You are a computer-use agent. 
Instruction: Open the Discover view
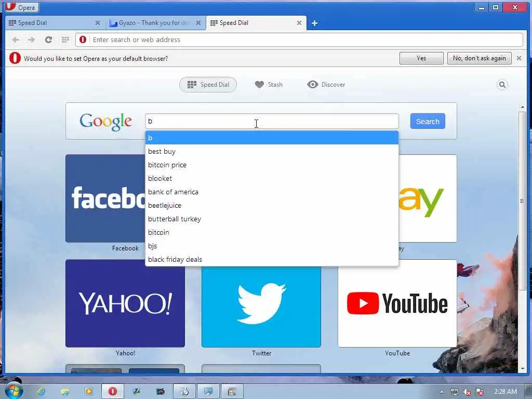tap(326, 85)
